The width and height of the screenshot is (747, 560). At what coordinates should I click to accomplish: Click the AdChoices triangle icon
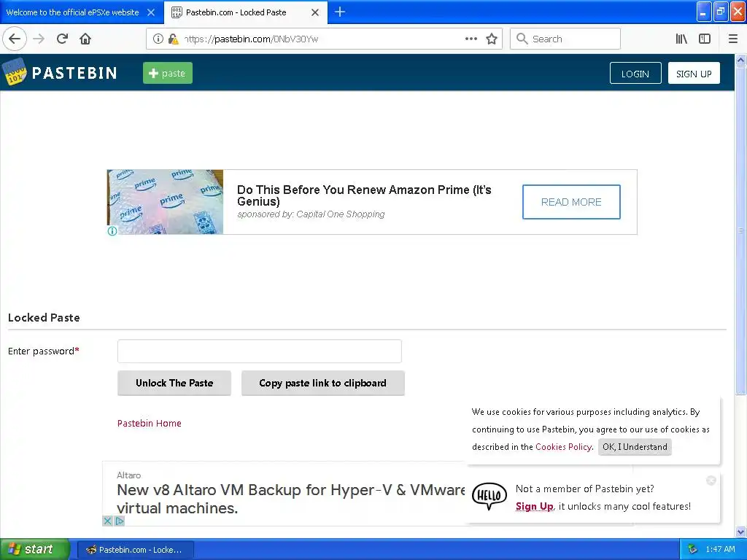[x=120, y=521]
